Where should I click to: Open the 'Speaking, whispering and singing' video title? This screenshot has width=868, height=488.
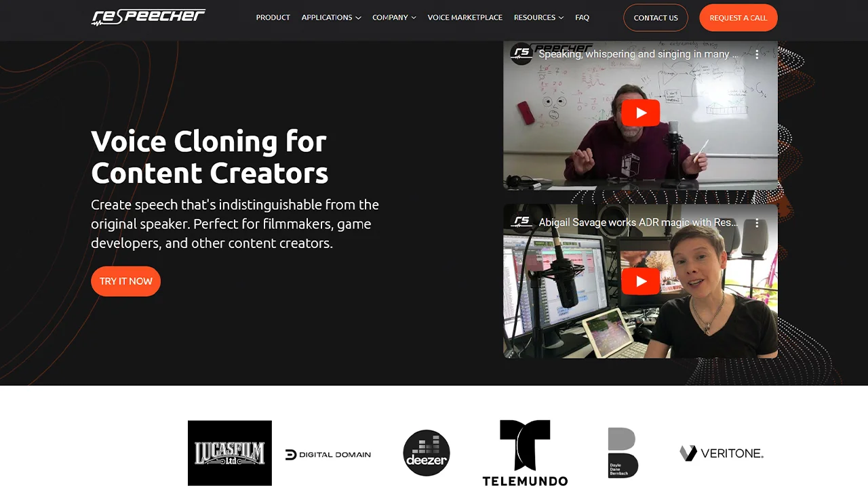pos(638,54)
